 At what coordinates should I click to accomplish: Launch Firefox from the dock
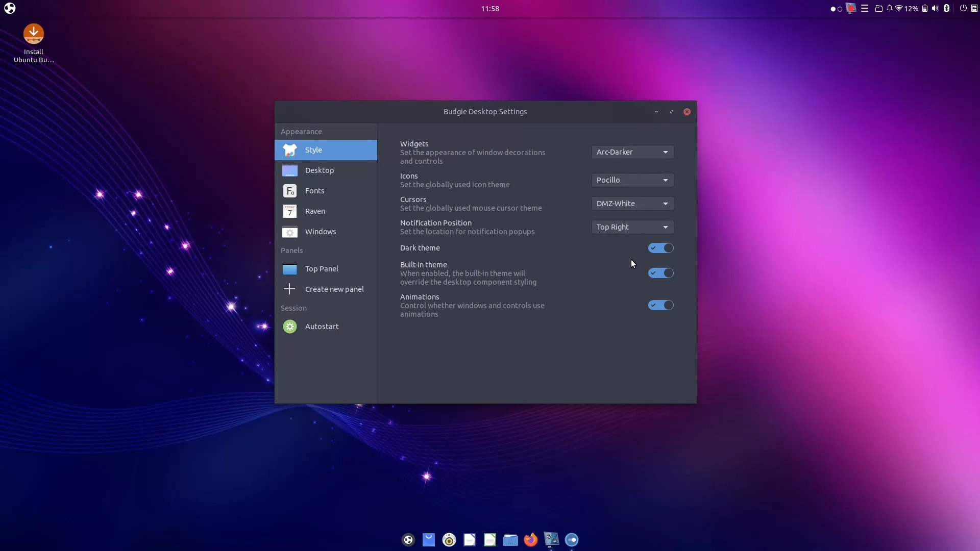(x=531, y=539)
